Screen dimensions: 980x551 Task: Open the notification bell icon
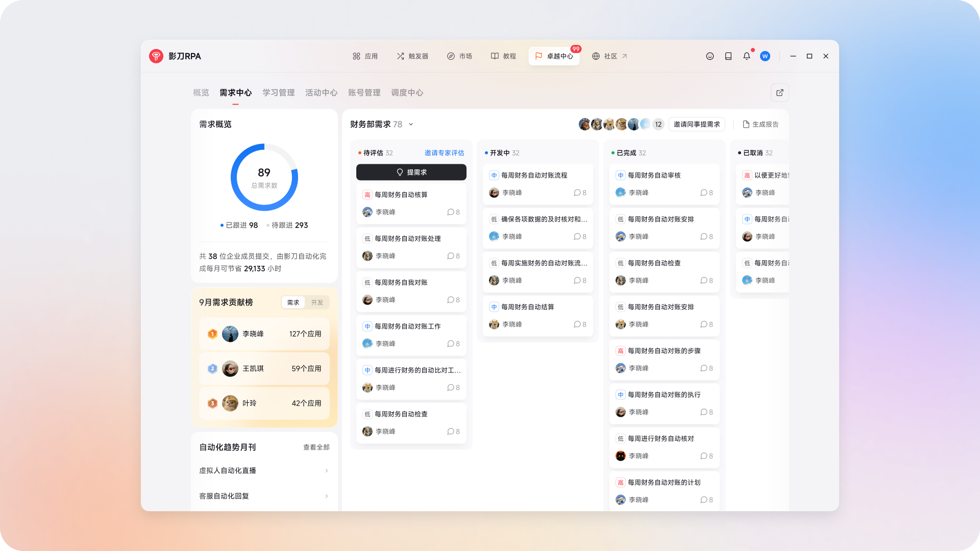[x=746, y=56]
